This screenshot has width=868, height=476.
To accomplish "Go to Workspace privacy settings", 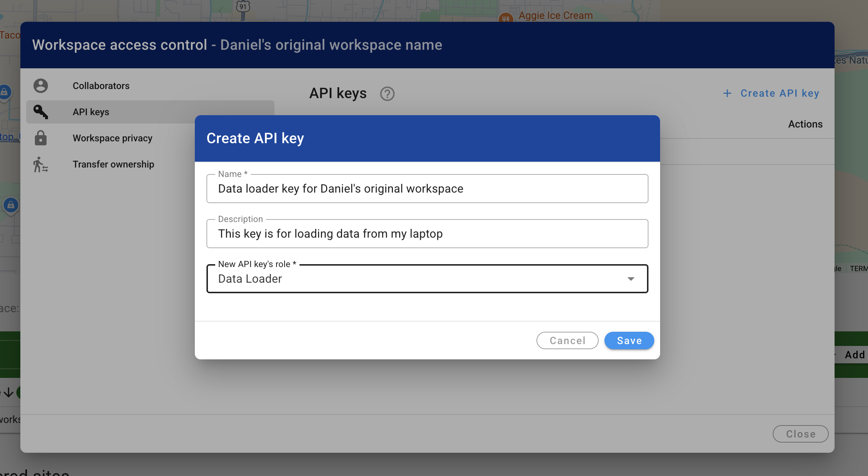I will pos(150,138).
